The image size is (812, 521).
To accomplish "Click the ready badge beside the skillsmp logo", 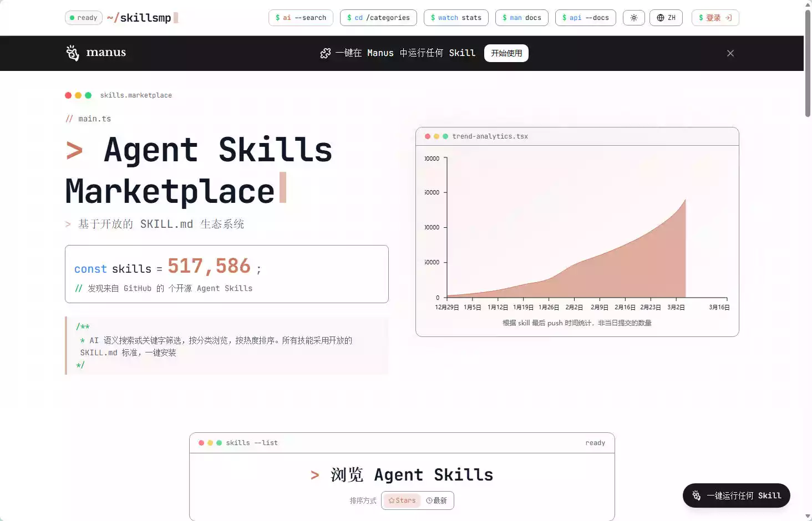I will pyautogui.click(x=84, y=18).
